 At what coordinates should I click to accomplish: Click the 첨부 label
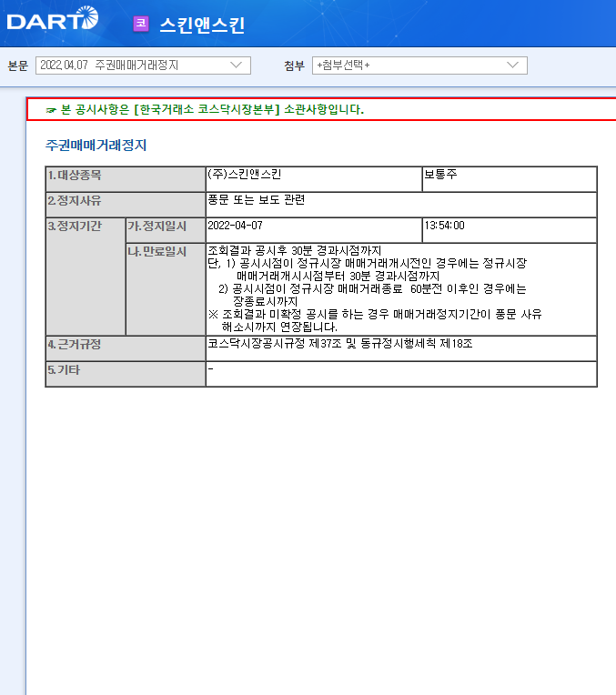[x=295, y=65]
